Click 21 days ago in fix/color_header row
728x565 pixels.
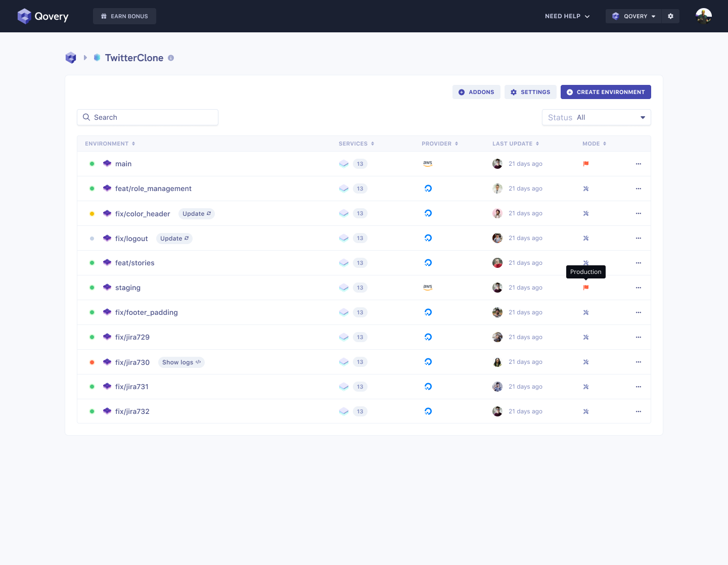[525, 213]
